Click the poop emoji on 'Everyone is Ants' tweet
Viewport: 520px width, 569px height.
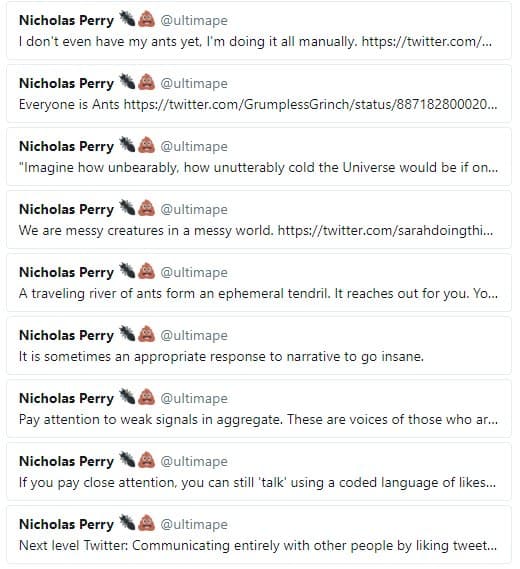(147, 82)
